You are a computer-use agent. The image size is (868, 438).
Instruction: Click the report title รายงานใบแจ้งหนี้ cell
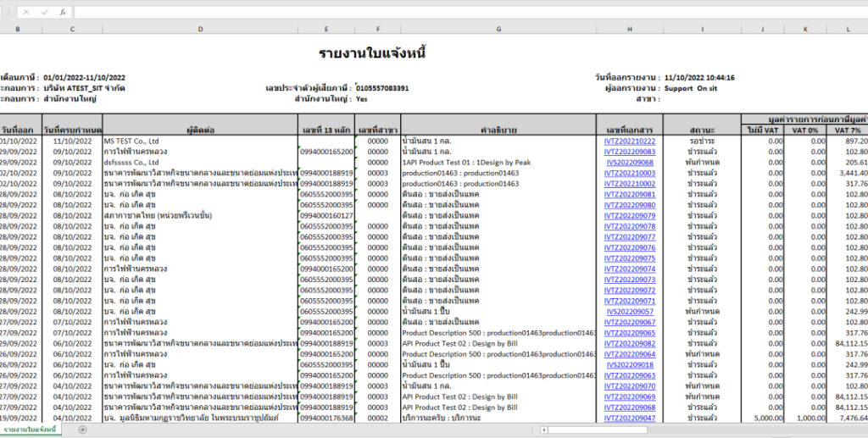pyautogui.click(x=372, y=53)
